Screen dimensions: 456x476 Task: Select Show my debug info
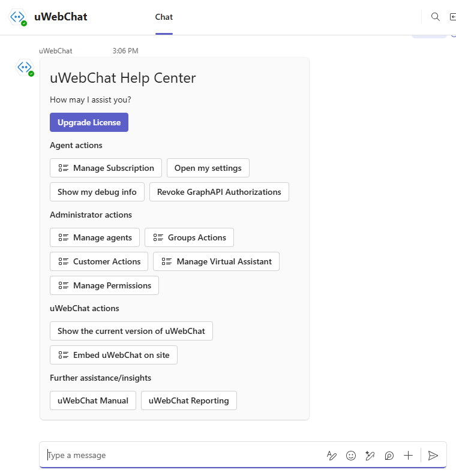97,192
